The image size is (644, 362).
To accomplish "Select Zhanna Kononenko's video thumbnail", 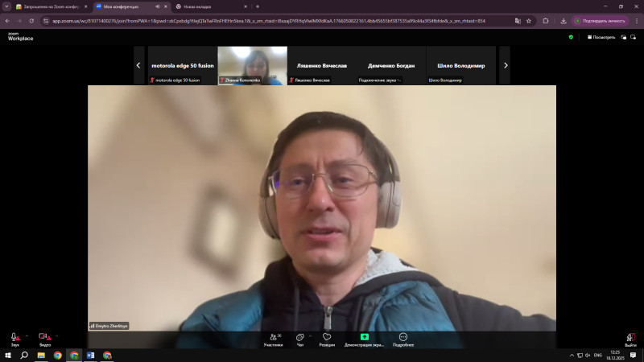I will pyautogui.click(x=252, y=64).
